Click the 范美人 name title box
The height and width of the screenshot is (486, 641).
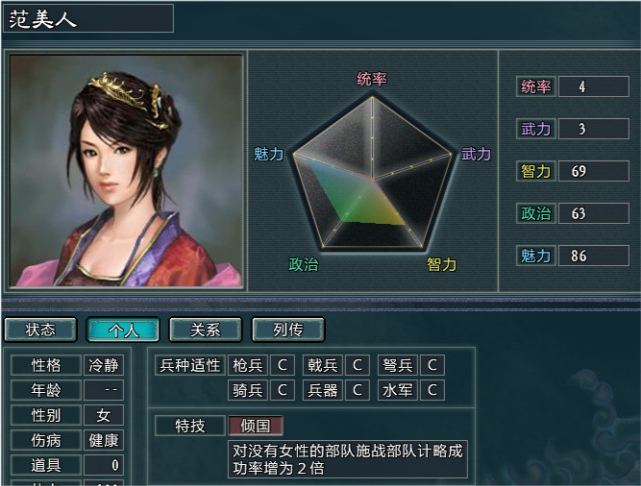[88, 18]
